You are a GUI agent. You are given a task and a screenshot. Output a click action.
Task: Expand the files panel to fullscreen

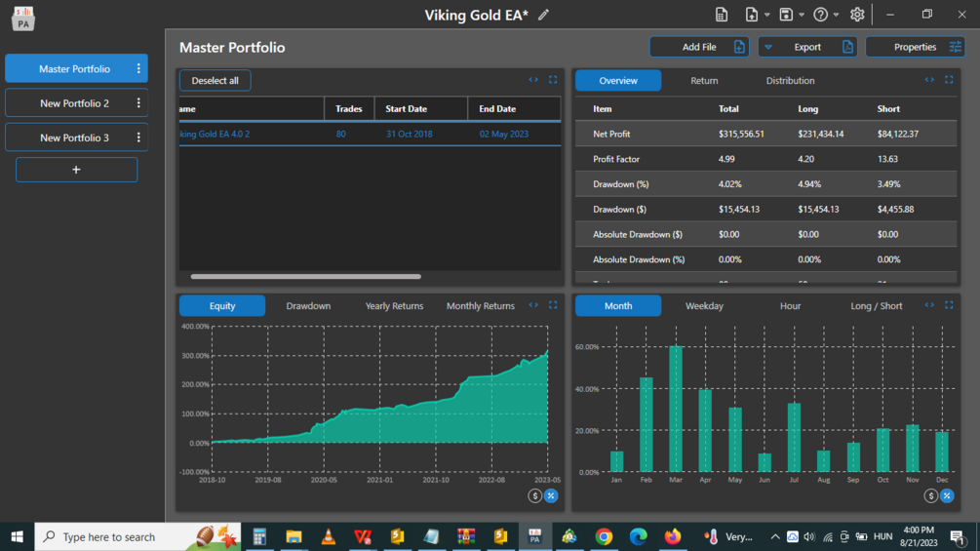pyautogui.click(x=553, y=80)
